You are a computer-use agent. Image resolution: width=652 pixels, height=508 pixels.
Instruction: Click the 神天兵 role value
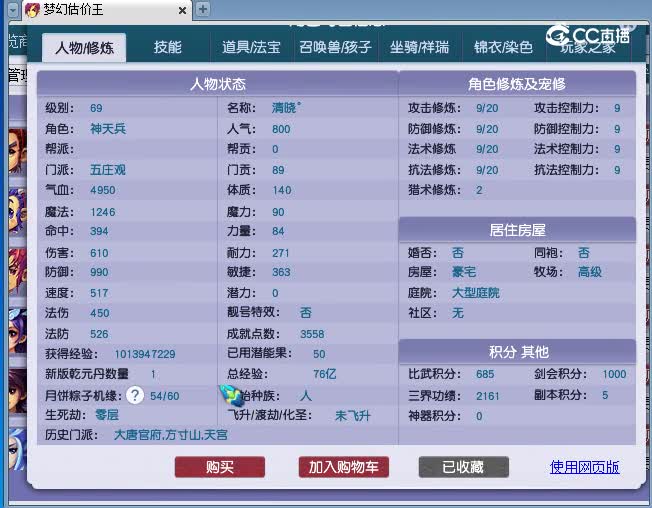[108, 129]
